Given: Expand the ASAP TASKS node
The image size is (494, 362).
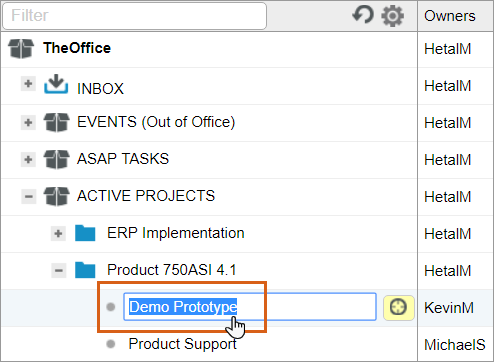Looking at the screenshot, I should [28, 159].
